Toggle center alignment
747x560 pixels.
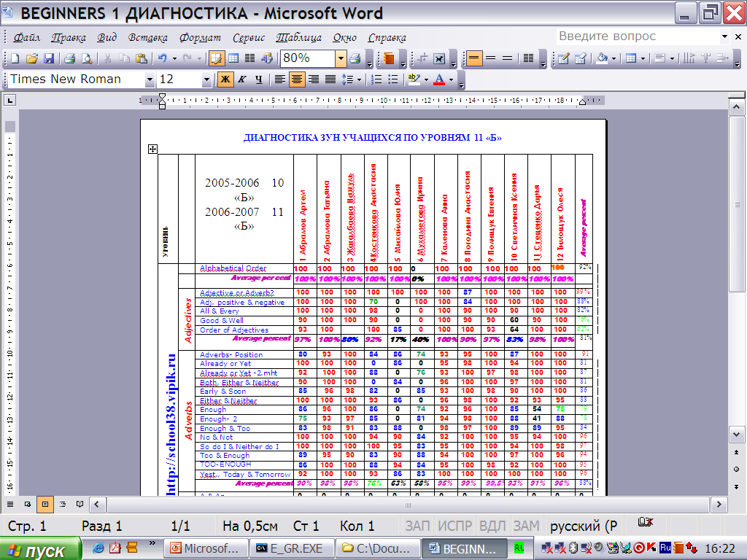pos(296,79)
